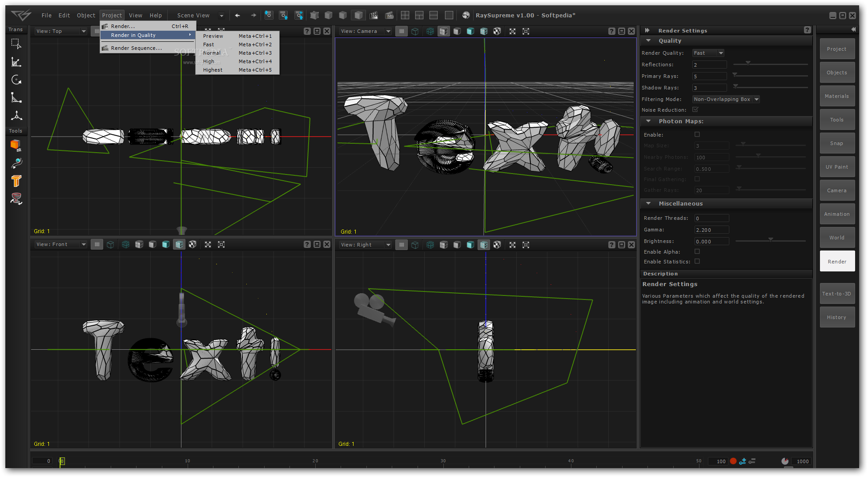Viewport: 868px width, 477px height.
Task: Click the red record keyframe button
Action: pyautogui.click(x=733, y=461)
